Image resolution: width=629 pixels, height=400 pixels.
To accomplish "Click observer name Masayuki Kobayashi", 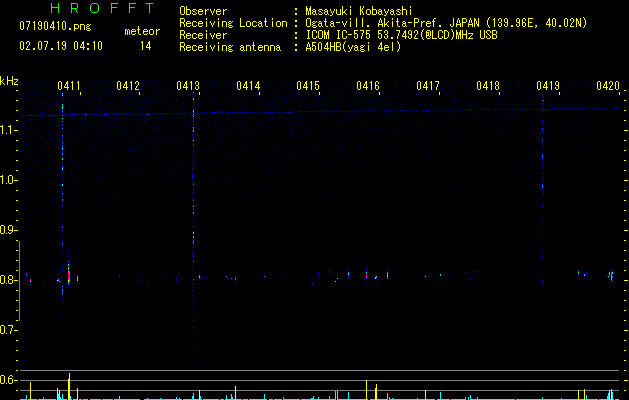I will click(x=359, y=11).
